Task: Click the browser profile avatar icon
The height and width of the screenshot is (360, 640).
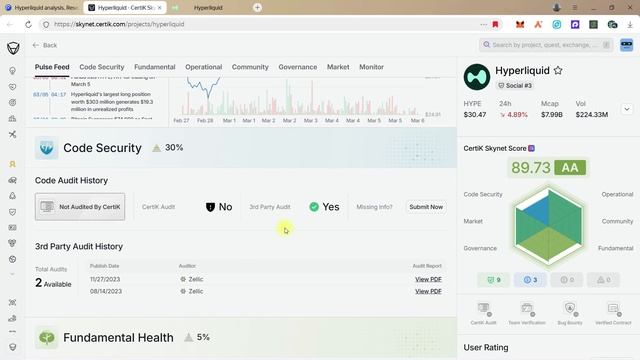Action: pyautogui.click(x=556, y=7)
